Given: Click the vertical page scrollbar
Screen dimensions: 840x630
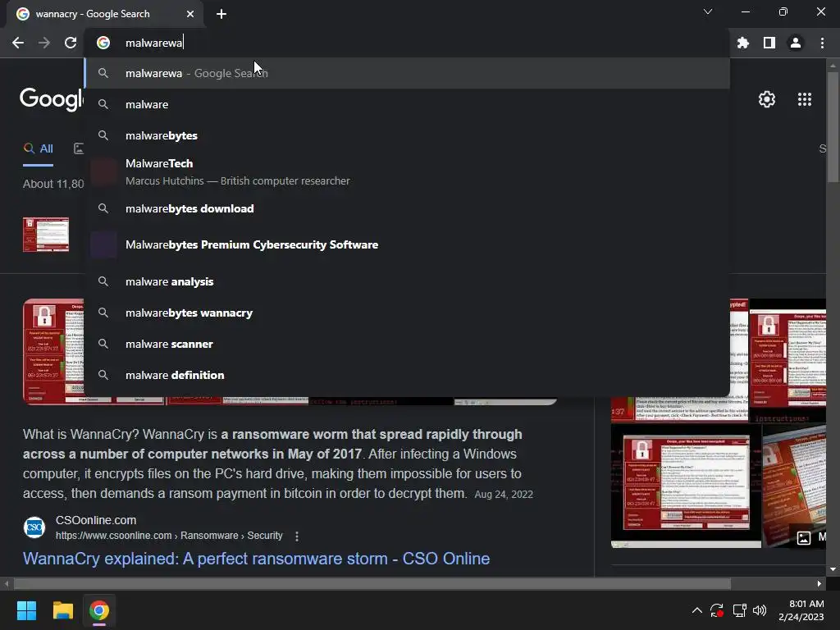Looking at the screenshot, I should click(833, 127).
